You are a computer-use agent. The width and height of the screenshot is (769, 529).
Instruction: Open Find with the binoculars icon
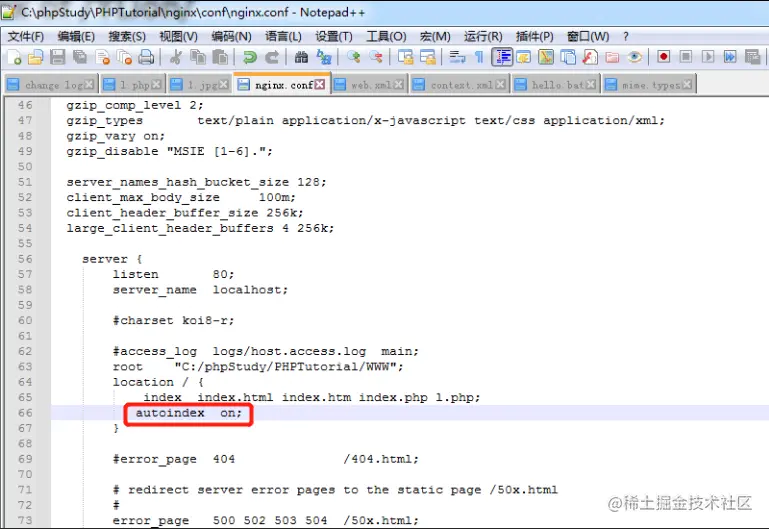301,57
